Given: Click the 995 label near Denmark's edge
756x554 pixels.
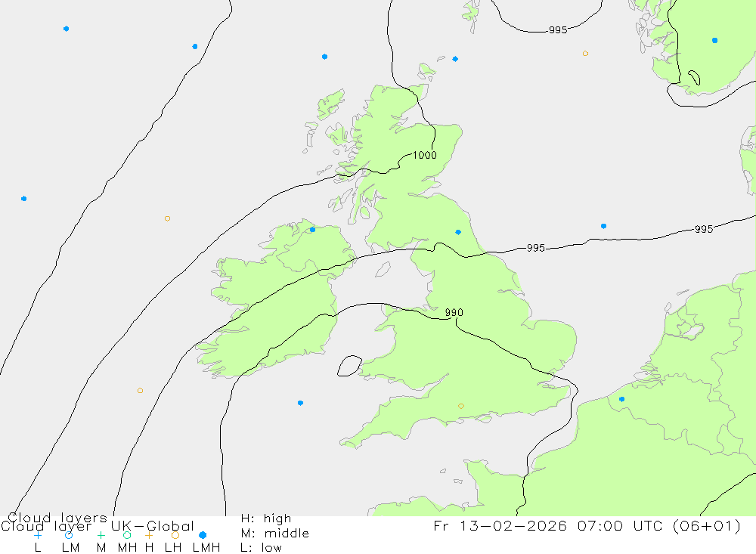Looking at the screenshot, I should (x=703, y=229).
